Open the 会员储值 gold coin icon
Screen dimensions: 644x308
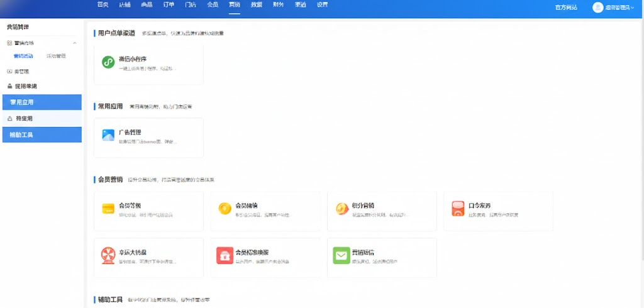225,208
